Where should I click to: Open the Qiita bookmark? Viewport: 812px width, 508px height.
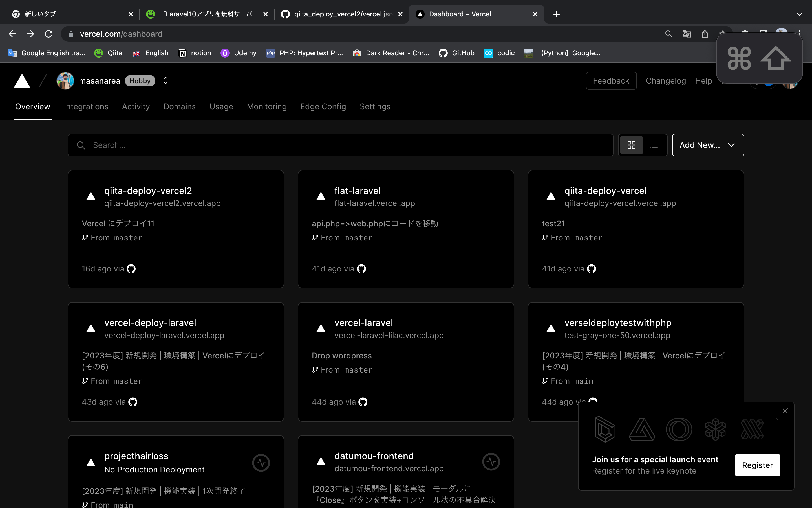click(108, 53)
